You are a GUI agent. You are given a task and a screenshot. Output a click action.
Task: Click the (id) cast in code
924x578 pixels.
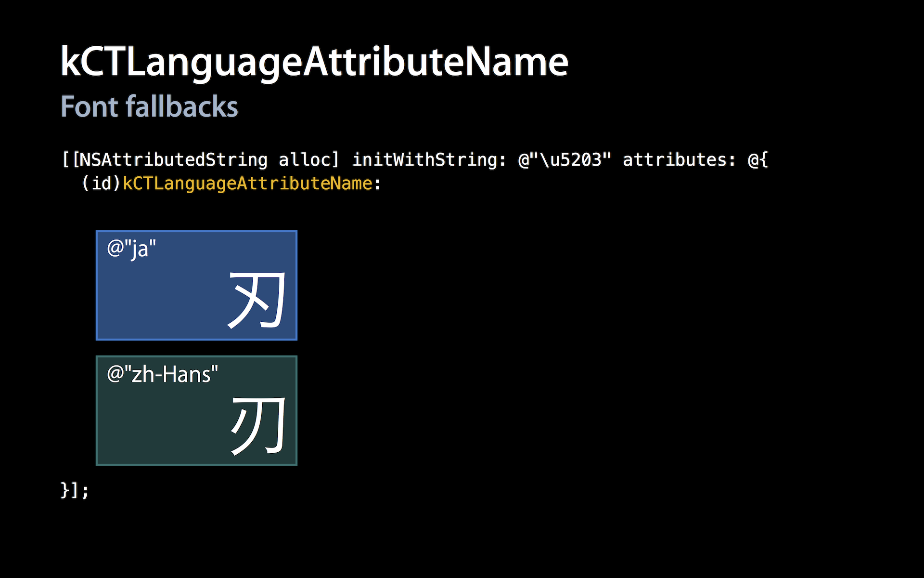coord(101,184)
